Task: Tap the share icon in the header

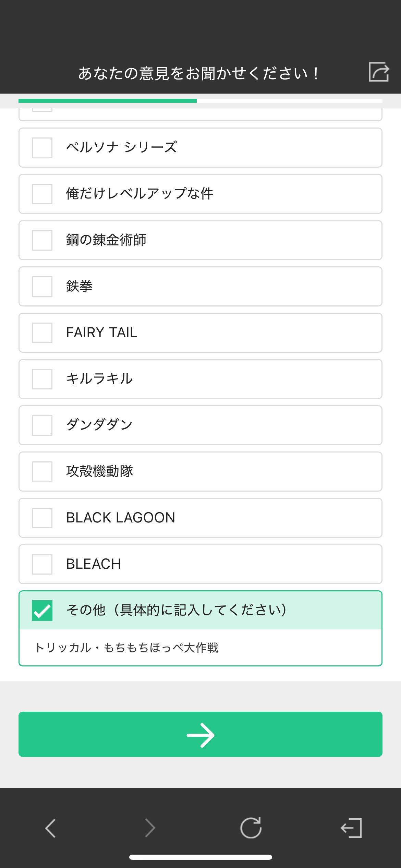Action: (x=378, y=72)
